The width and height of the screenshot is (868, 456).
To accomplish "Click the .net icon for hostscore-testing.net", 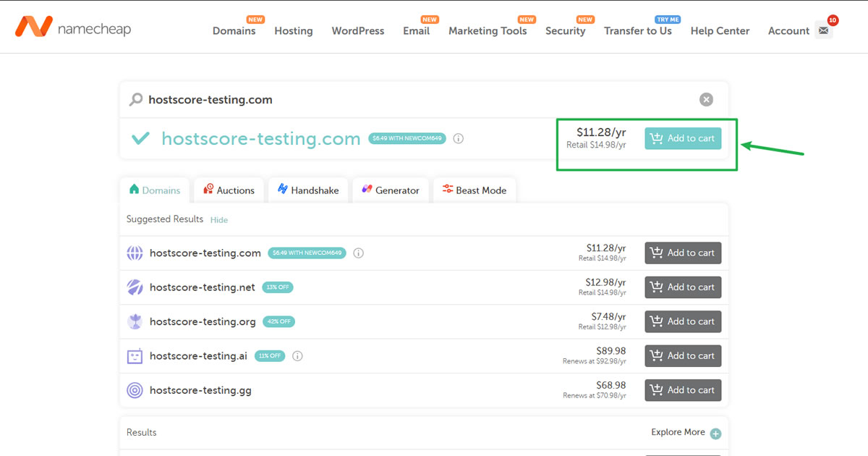I will pyautogui.click(x=135, y=287).
